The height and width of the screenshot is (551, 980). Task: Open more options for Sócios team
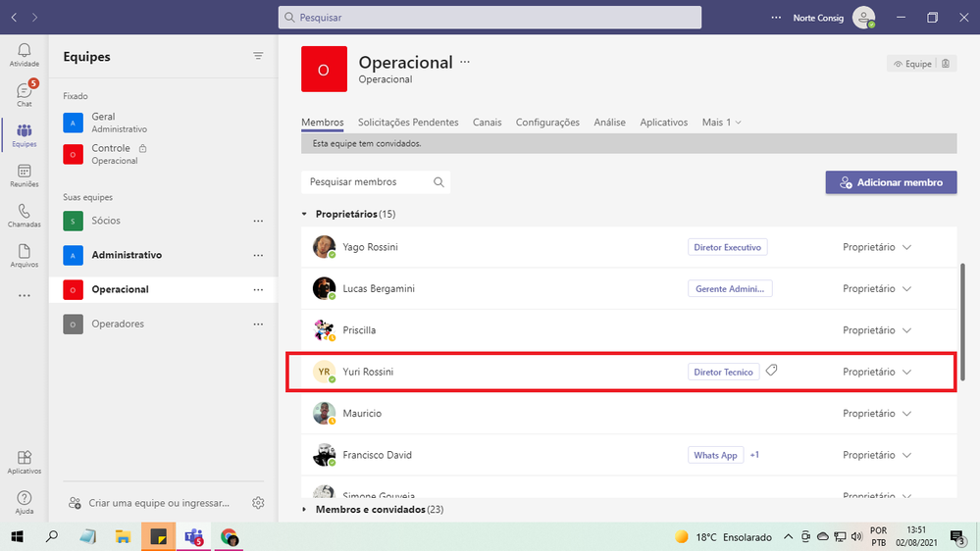point(258,221)
